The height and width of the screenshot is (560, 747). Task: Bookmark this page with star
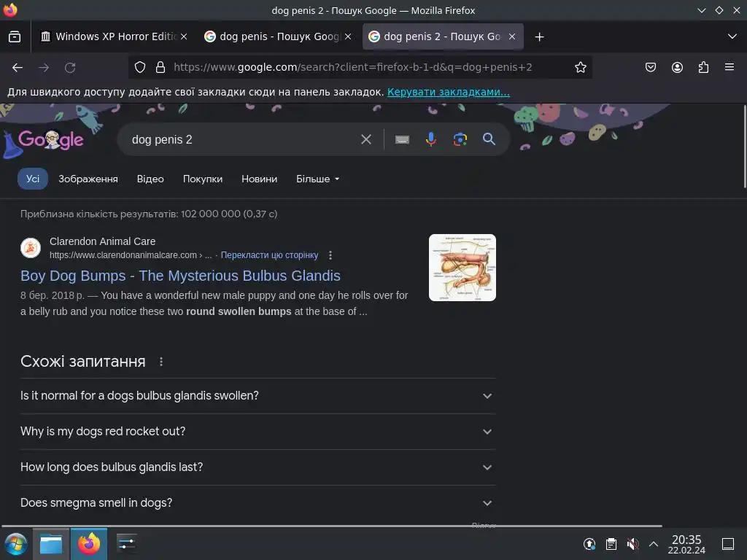pos(580,67)
